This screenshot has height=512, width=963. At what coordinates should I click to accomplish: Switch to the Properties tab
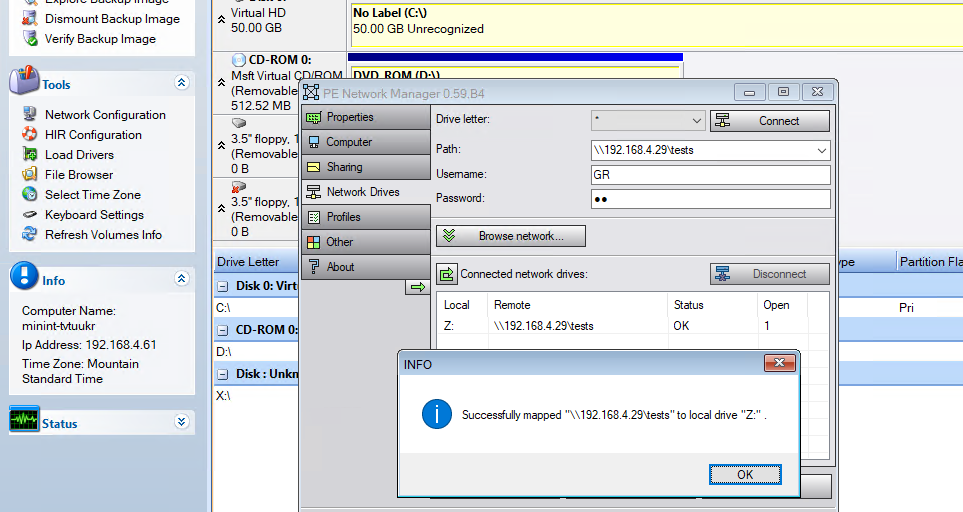[x=366, y=117]
